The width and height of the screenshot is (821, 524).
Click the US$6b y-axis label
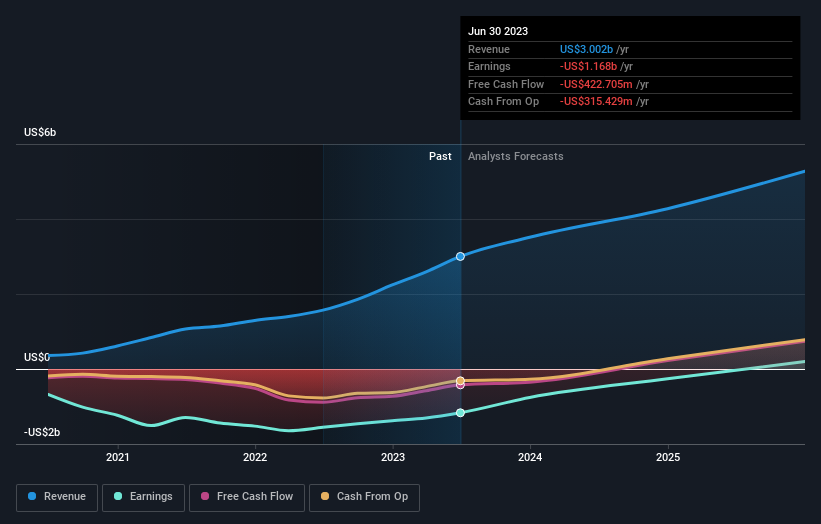pos(40,132)
